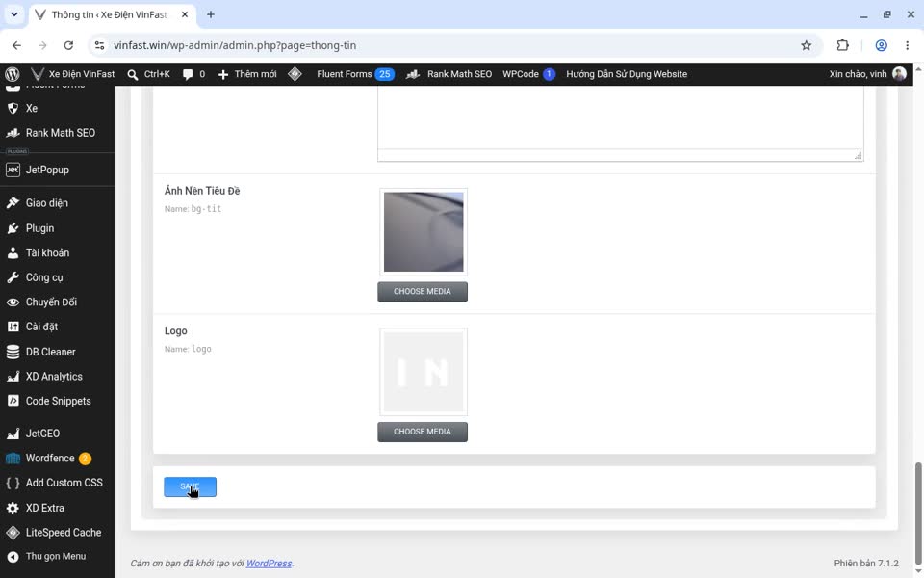Open Giao diện appearance menu

pos(58,203)
